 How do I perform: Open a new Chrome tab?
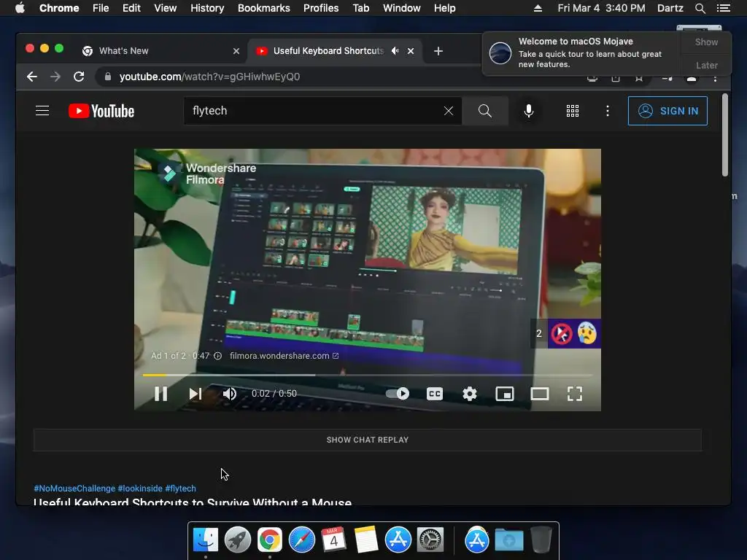tap(438, 51)
